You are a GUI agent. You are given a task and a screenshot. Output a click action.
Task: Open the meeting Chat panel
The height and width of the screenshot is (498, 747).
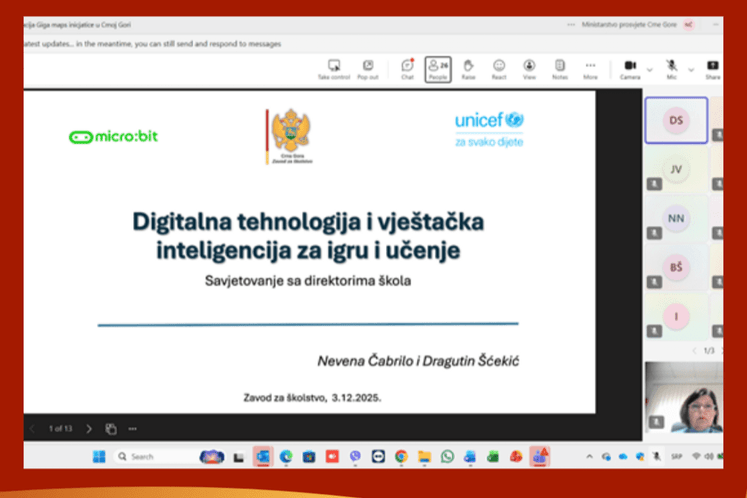click(x=407, y=68)
